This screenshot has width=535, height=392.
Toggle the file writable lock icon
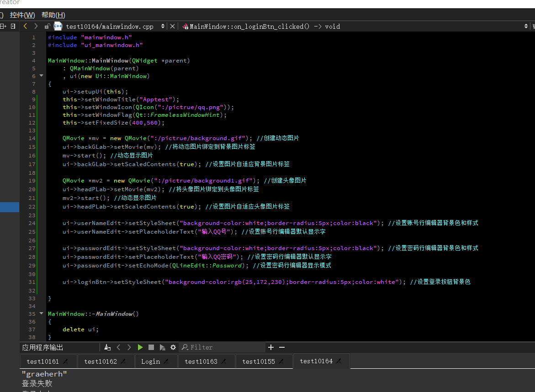click(47, 26)
